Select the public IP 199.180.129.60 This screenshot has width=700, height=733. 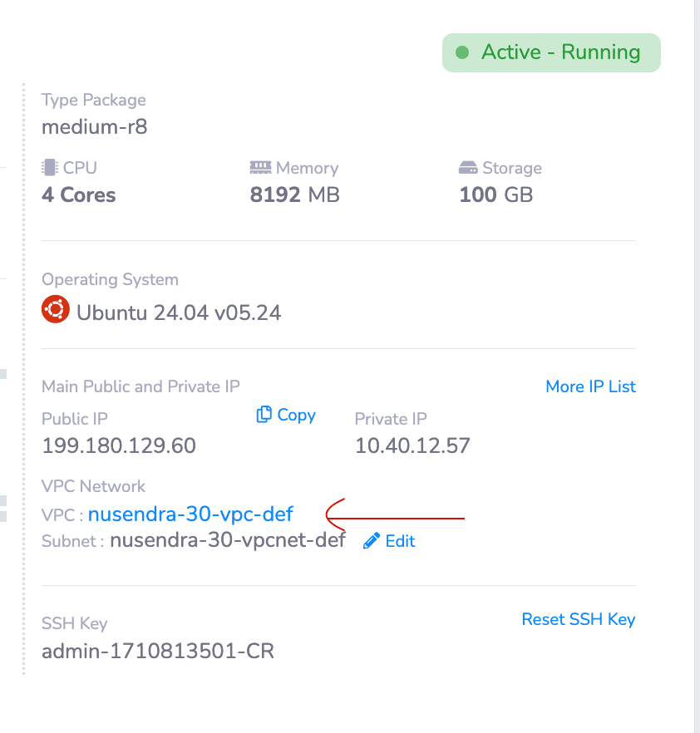tap(119, 445)
